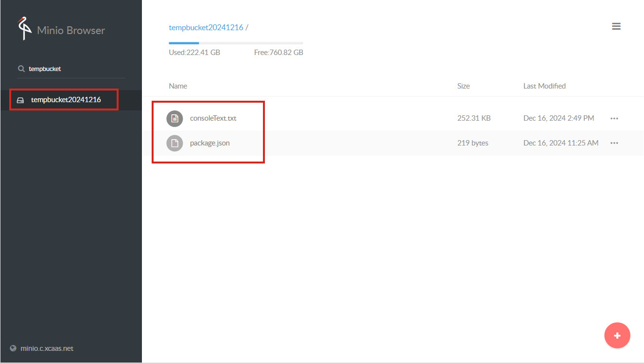Click the search magnifier icon in sidebar
644x363 pixels.
(21, 69)
